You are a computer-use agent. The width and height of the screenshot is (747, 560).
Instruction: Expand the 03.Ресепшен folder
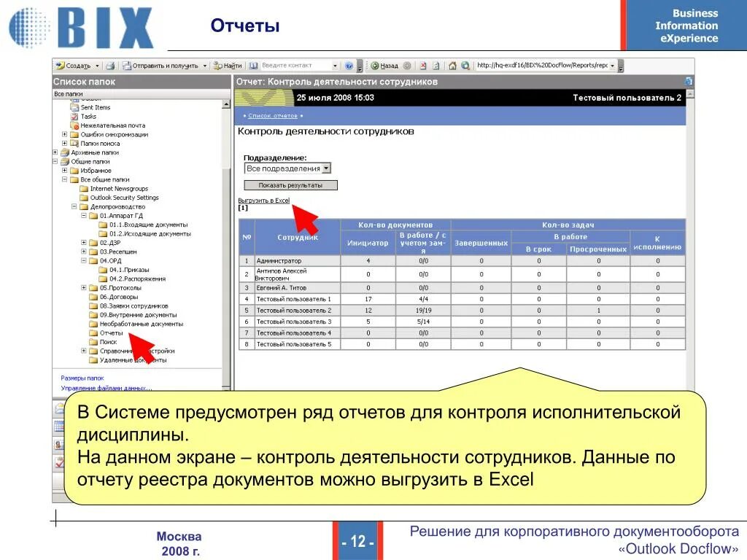83,252
